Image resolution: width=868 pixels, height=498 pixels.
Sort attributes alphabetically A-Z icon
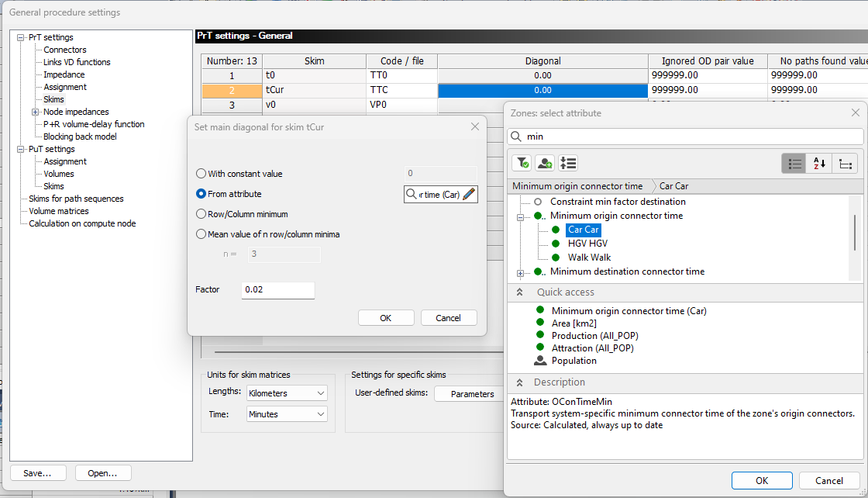(x=820, y=164)
